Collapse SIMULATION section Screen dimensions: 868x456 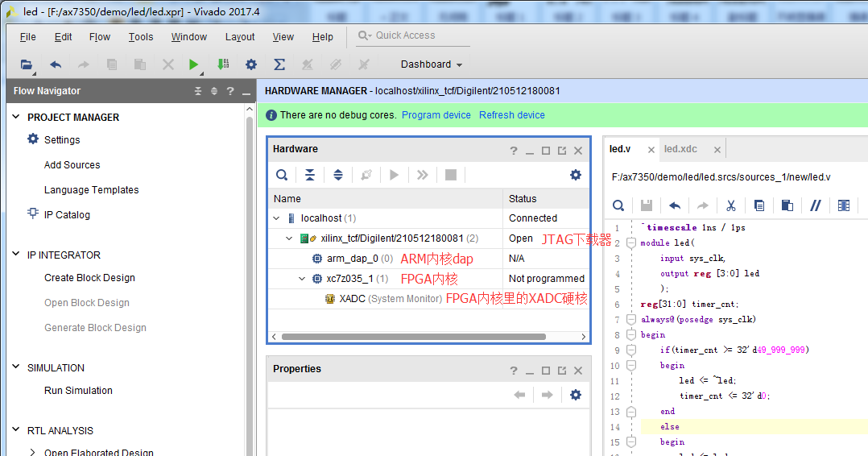click(15, 367)
